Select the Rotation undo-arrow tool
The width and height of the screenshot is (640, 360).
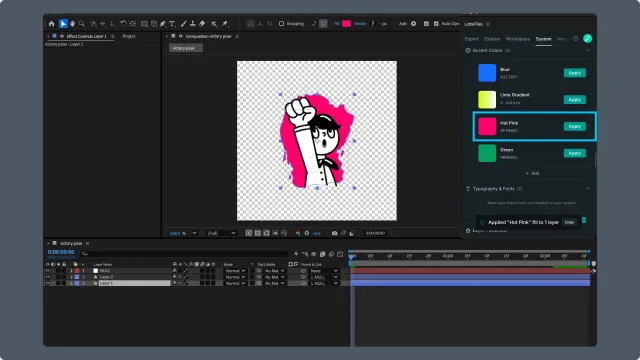click(x=123, y=24)
